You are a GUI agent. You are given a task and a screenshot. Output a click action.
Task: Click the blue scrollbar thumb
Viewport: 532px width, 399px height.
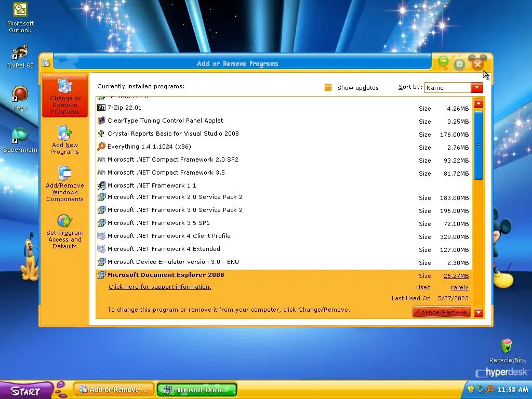click(478, 145)
